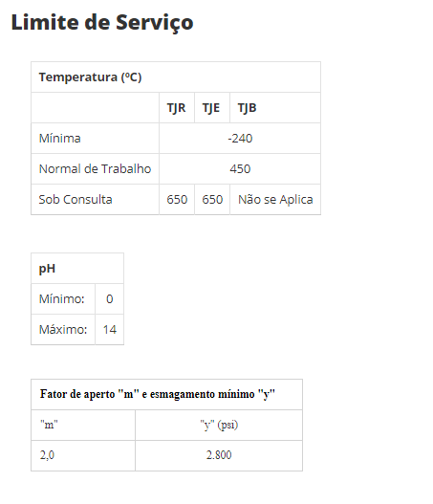
Task: Click the TJR column header
Action: point(176,108)
